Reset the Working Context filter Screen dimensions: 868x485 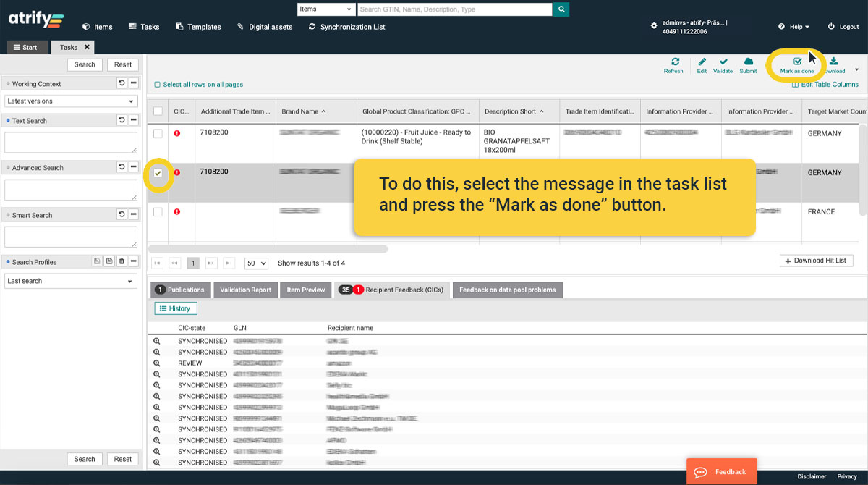click(122, 84)
